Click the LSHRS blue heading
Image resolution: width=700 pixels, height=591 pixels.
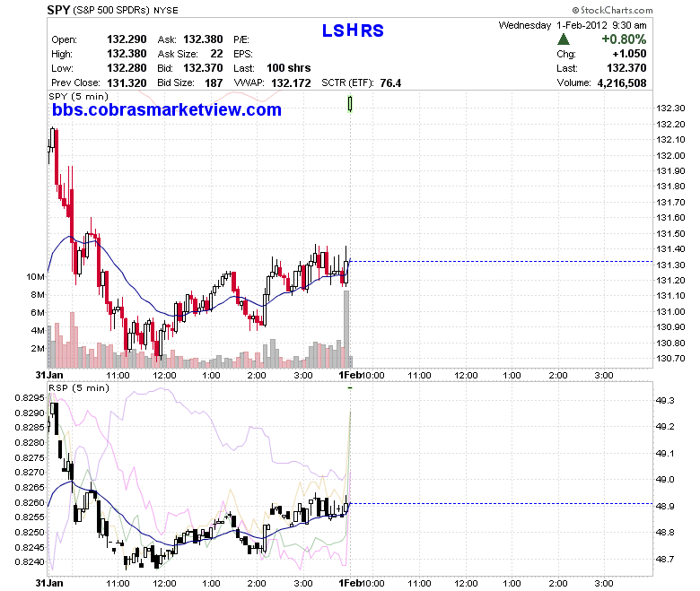coord(353,30)
